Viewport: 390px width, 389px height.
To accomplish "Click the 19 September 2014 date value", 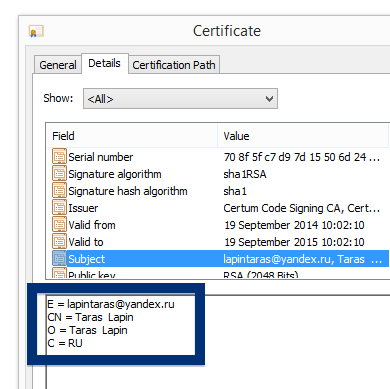I will click(x=294, y=225).
